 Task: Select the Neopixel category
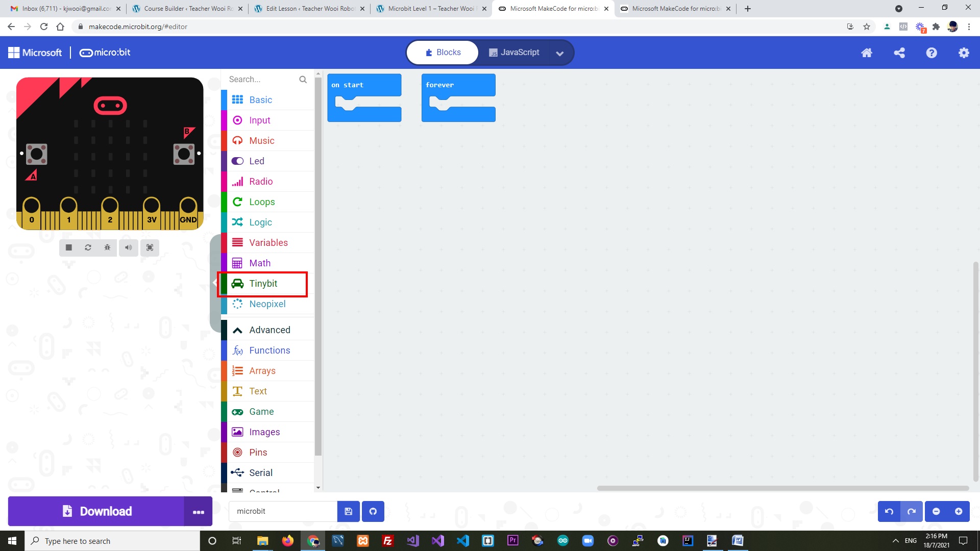[267, 304]
